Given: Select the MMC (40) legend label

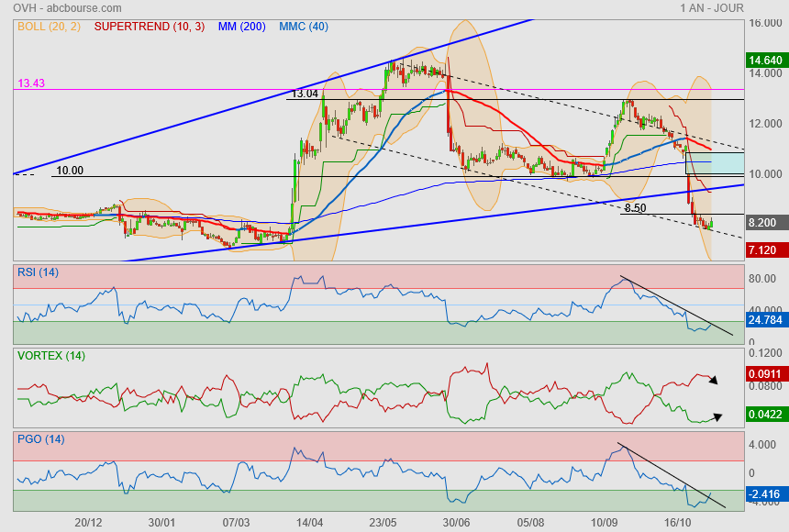Looking at the screenshot, I should [x=303, y=28].
